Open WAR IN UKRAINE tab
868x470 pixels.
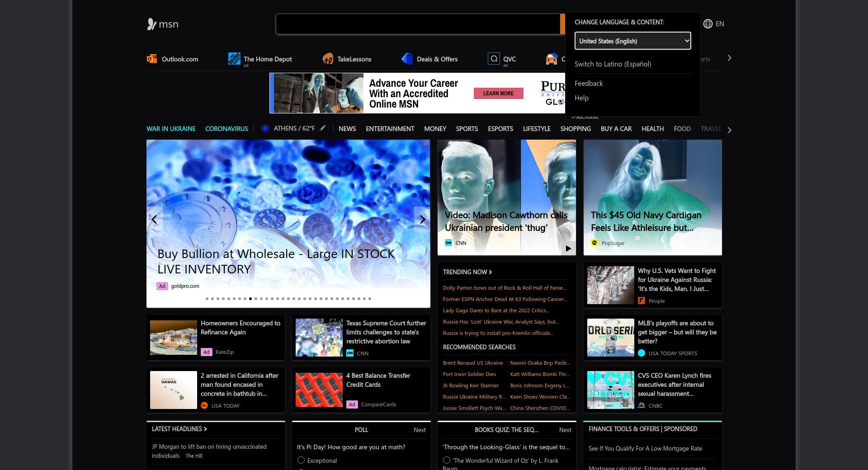[171, 129]
